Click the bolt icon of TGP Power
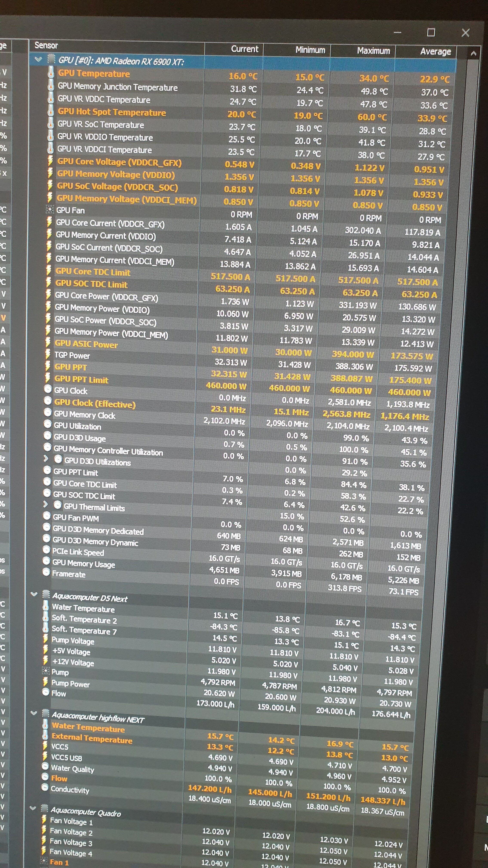 click(48, 354)
